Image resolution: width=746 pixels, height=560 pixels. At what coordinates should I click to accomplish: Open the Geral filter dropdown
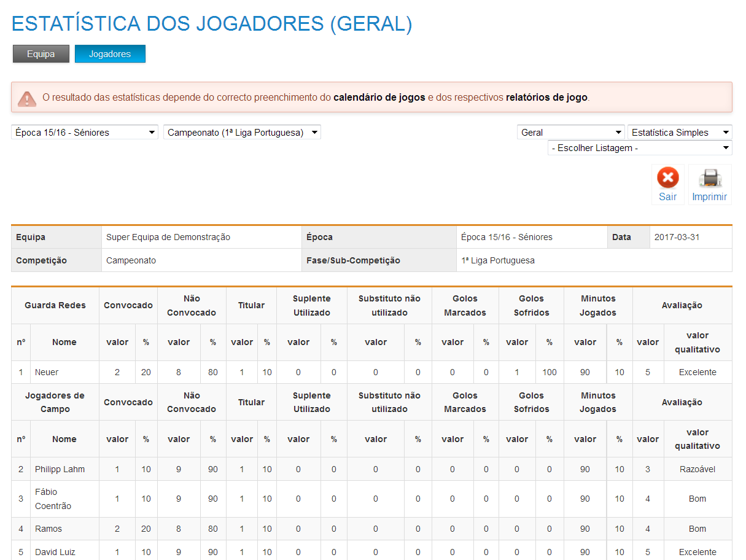point(570,133)
